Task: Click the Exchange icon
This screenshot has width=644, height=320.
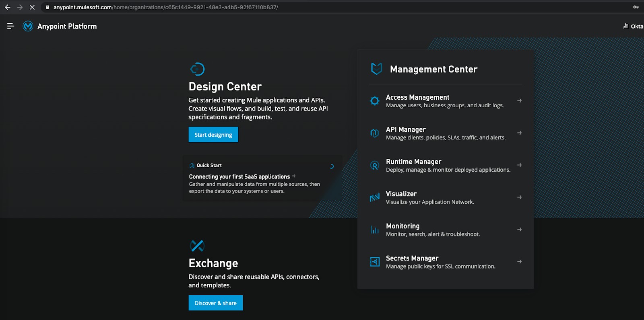Action: (197, 245)
